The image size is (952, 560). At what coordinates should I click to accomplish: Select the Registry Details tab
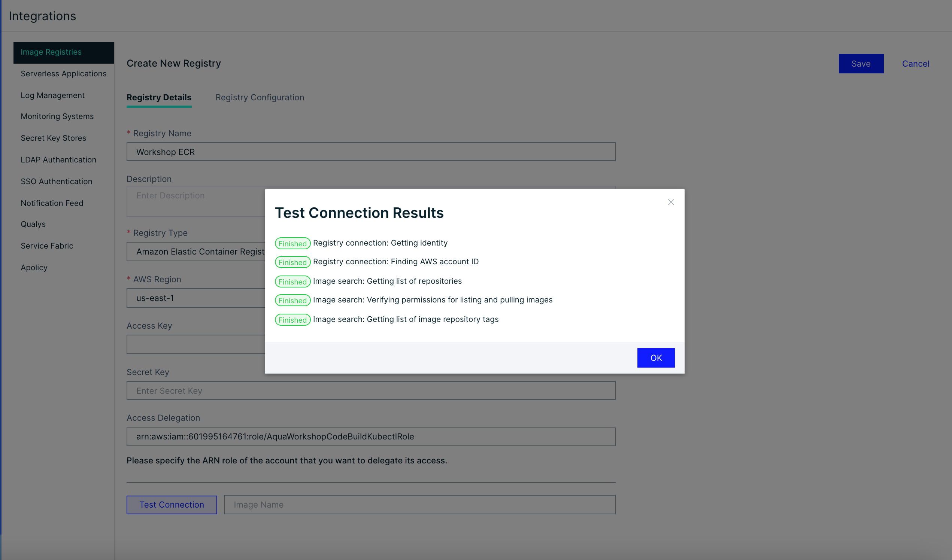point(159,97)
